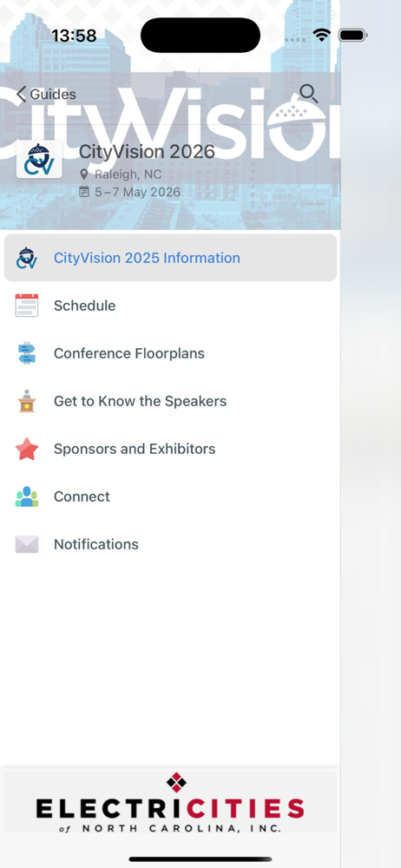401x868 pixels.
Task: Tap the ElectriCities sponsor banner
Action: 171,801
